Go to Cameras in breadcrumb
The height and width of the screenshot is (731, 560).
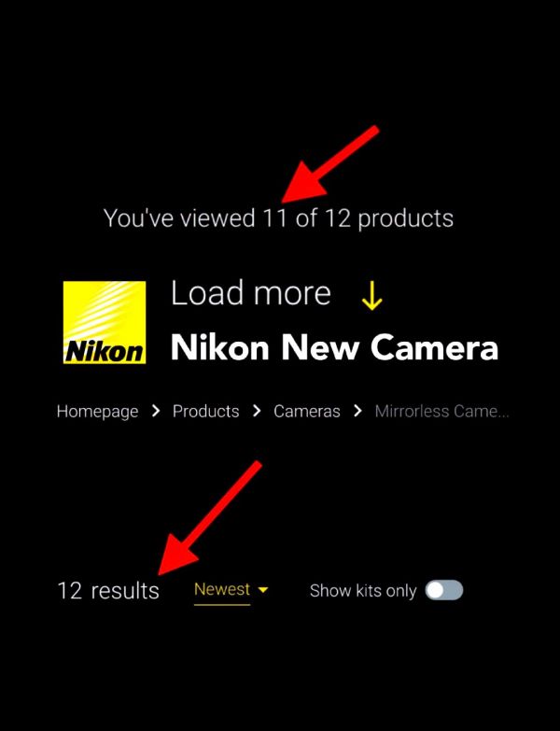[x=307, y=411]
